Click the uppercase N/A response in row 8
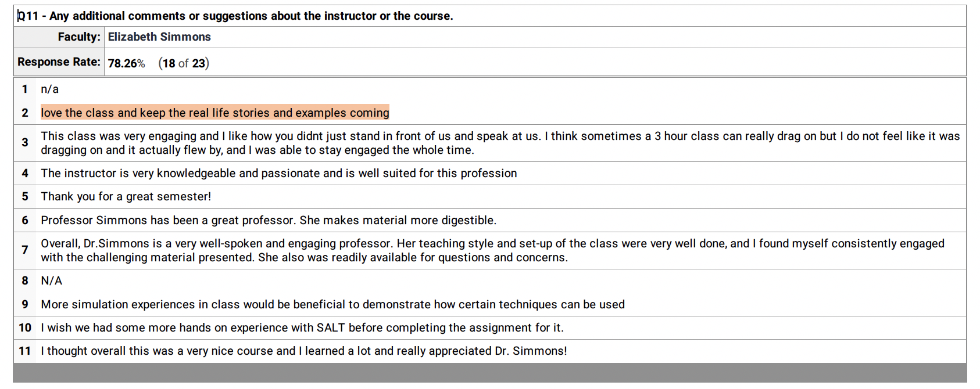This screenshot has height=389, width=980. point(51,281)
